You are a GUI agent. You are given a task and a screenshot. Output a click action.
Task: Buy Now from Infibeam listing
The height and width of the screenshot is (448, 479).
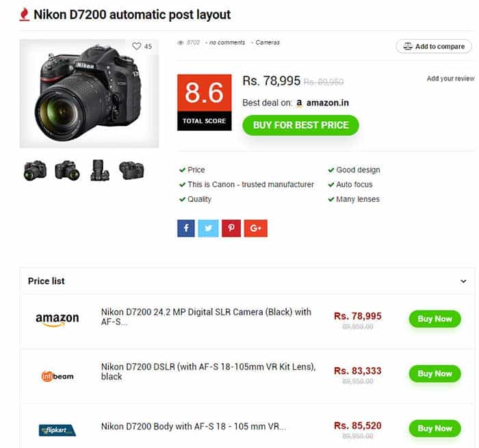(x=435, y=373)
